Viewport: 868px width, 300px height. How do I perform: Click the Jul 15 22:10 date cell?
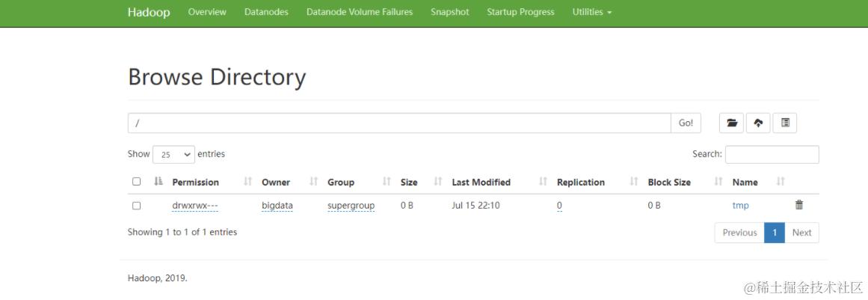(x=475, y=205)
